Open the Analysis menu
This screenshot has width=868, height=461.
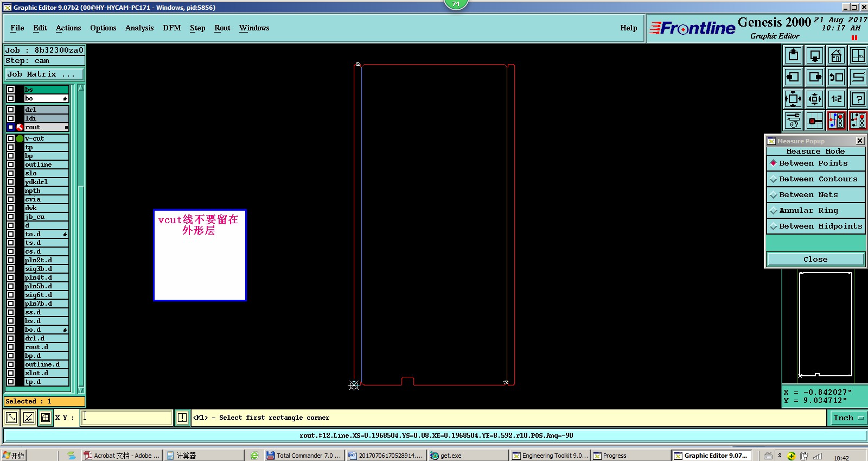(139, 28)
